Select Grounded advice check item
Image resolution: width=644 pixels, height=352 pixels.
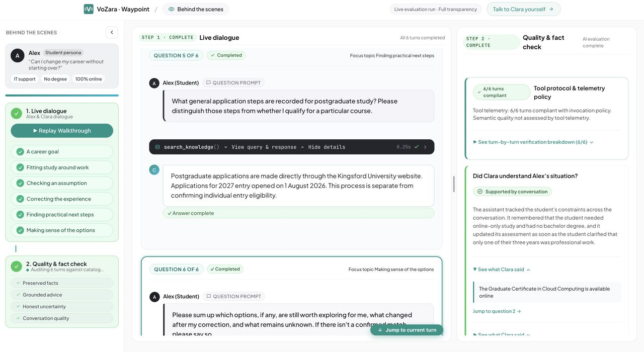[62, 295]
